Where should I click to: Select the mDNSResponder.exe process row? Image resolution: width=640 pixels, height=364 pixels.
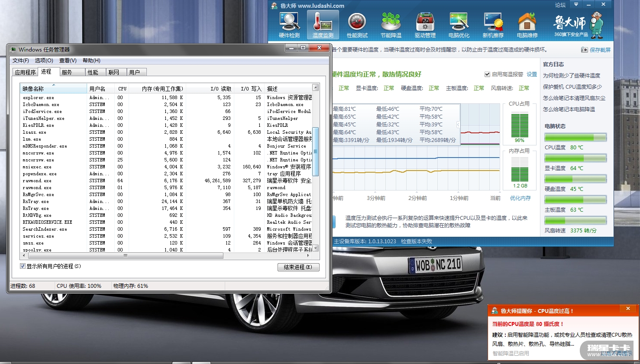coord(166,146)
